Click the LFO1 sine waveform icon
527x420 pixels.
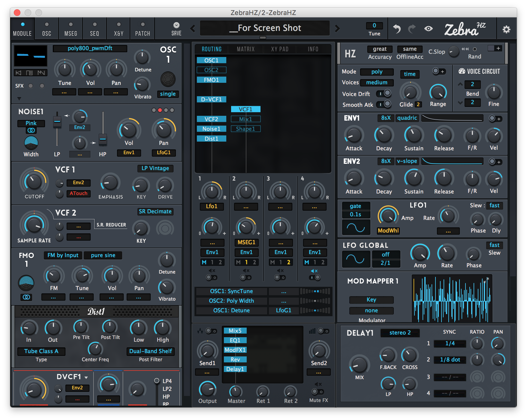click(356, 228)
